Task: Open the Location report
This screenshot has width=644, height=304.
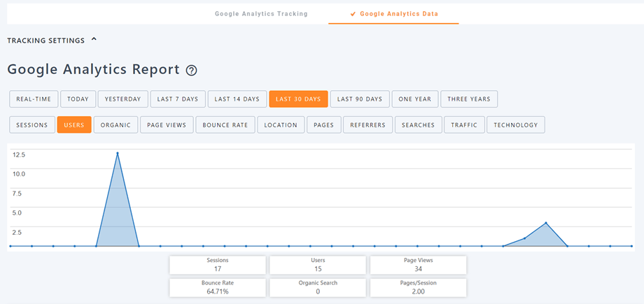Action: (x=281, y=125)
